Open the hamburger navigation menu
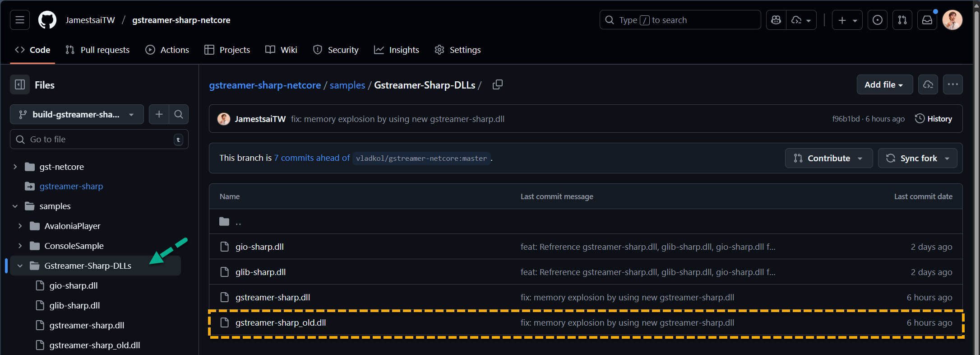This screenshot has width=980, height=355. [x=20, y=20]
